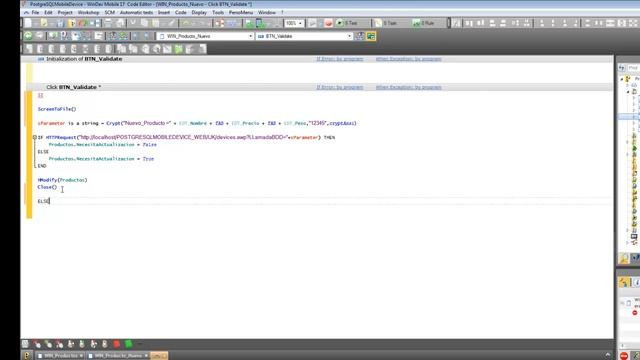Click 'If Error: by program' link for Click BTN_Validate

(340, 87)
